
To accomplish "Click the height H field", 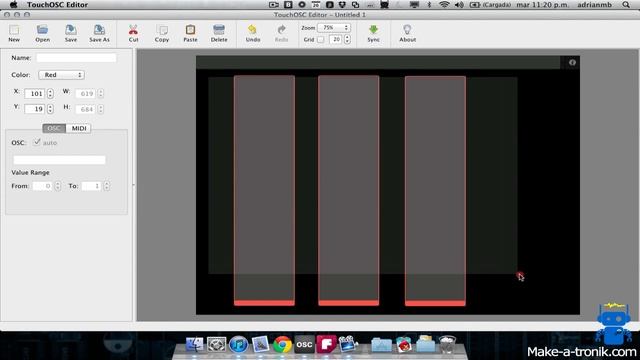I will point(85,109).
